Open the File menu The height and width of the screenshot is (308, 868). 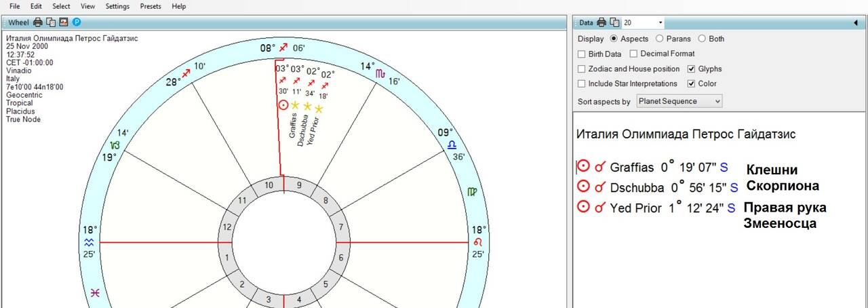tap(15, 6)
